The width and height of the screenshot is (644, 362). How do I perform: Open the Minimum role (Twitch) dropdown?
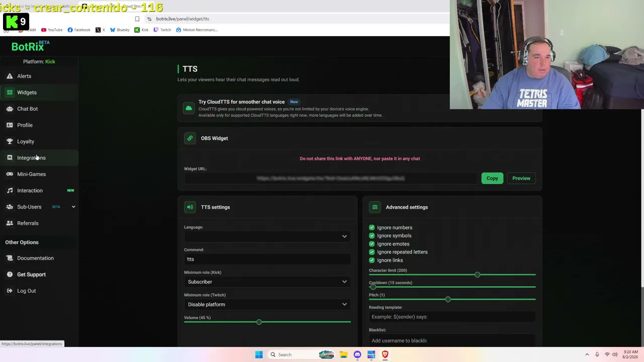click(267, 304)
